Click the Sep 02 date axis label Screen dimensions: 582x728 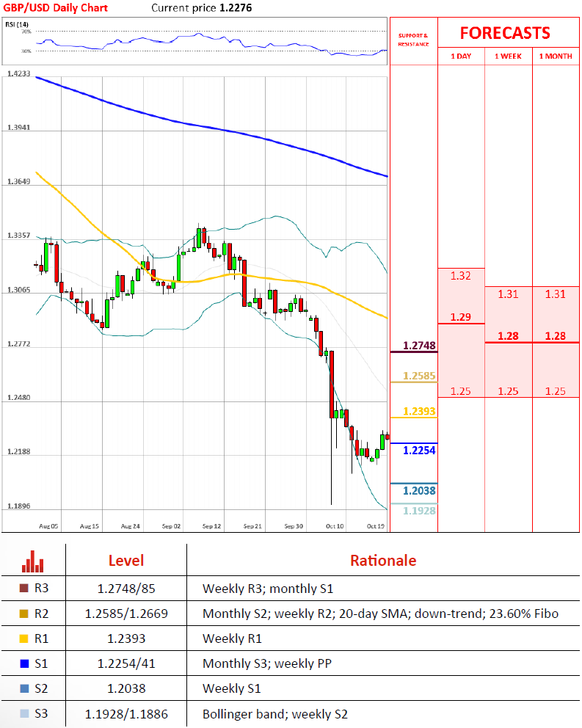coord(171,526)
